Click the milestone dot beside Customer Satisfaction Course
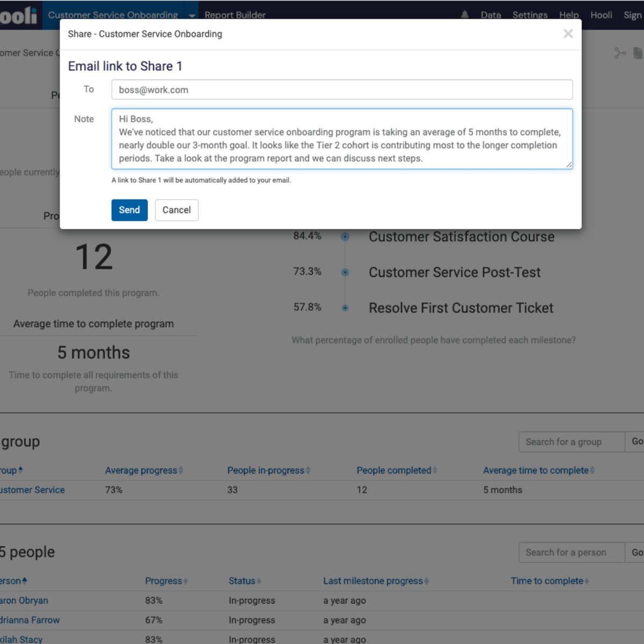The height and width of the screenshot is (644, 644). coord(345,236)
